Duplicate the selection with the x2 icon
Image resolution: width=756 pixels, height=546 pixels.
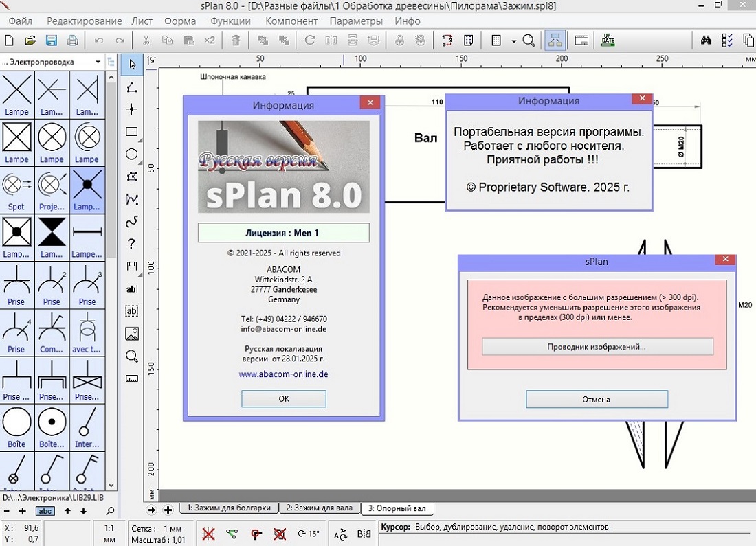click(x=209, y=41)
